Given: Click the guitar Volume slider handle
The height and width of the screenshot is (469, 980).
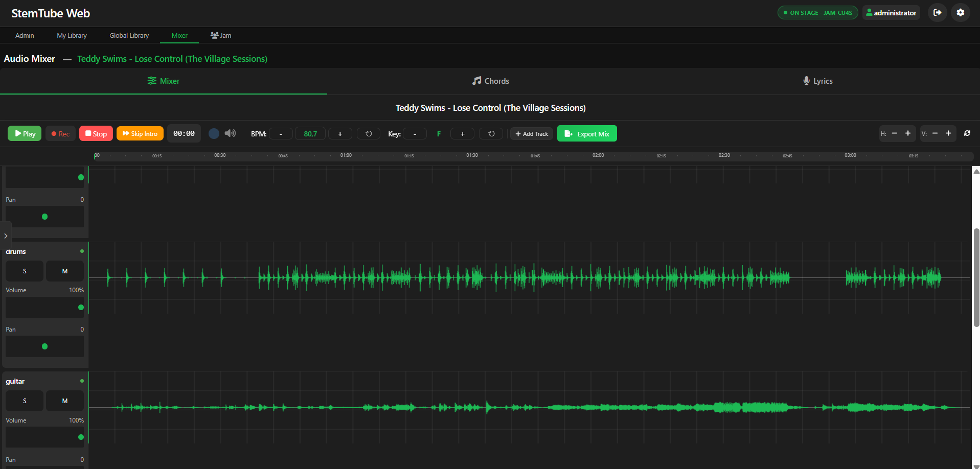Looking at the screenshot, I should (81, 437).
